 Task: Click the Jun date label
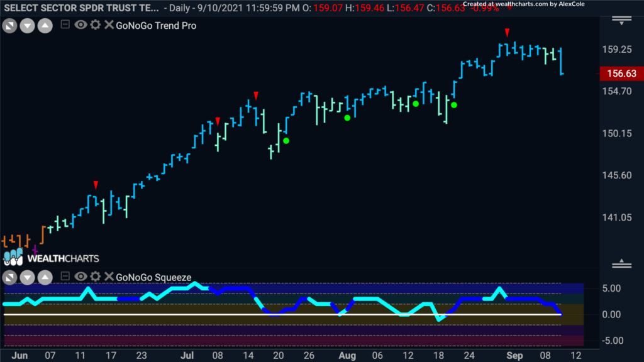click(19, 356)
